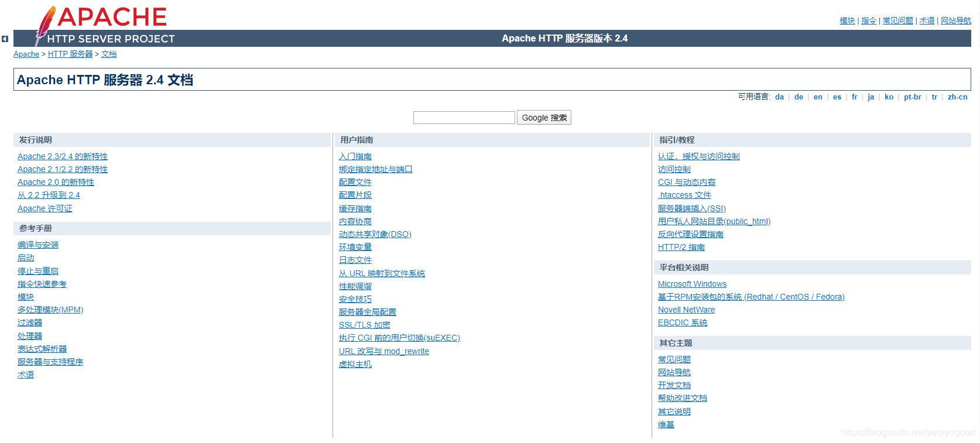
Task: Open 表达式解析器 link
Action: click(42, 349)
